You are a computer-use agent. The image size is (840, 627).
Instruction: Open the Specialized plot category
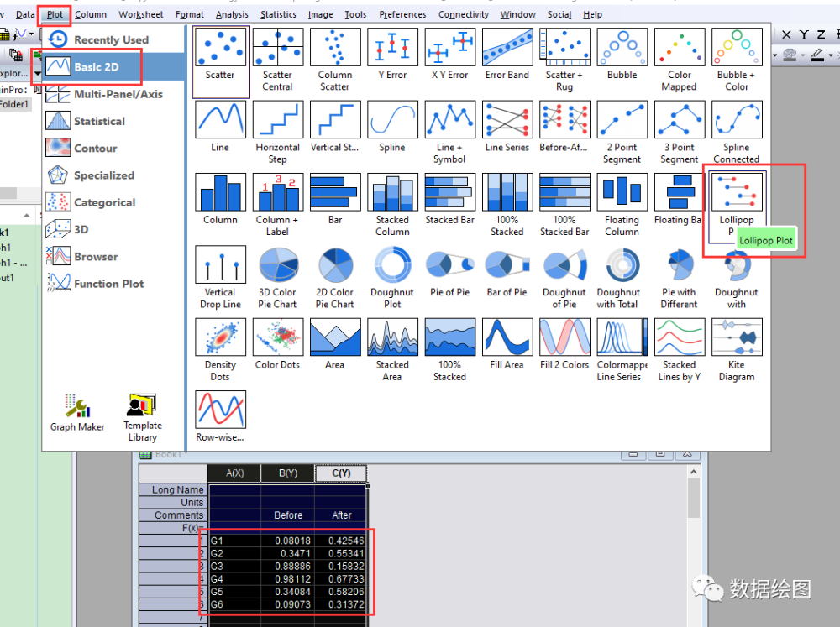click(x=113, y=175)
